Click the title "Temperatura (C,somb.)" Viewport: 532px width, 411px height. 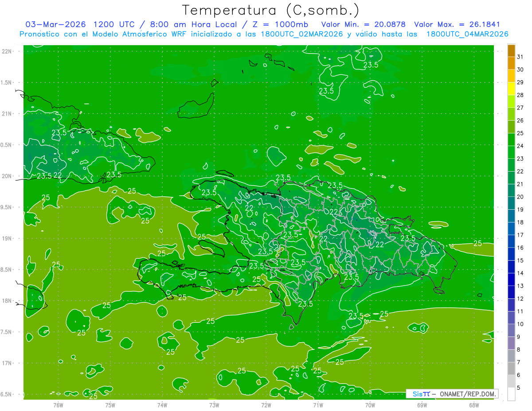pos(271,10)
